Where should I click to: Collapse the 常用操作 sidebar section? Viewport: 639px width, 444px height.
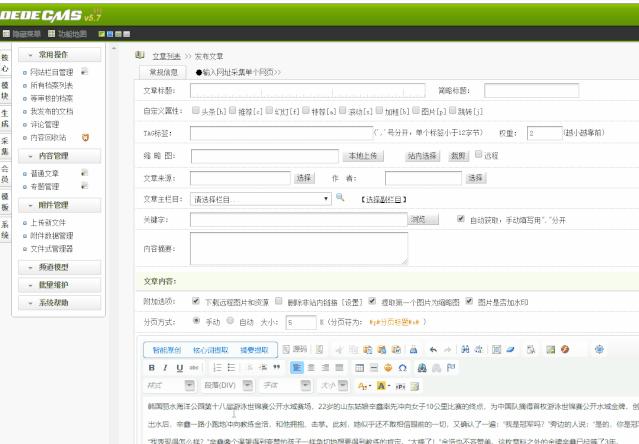[x=59, y=55]
